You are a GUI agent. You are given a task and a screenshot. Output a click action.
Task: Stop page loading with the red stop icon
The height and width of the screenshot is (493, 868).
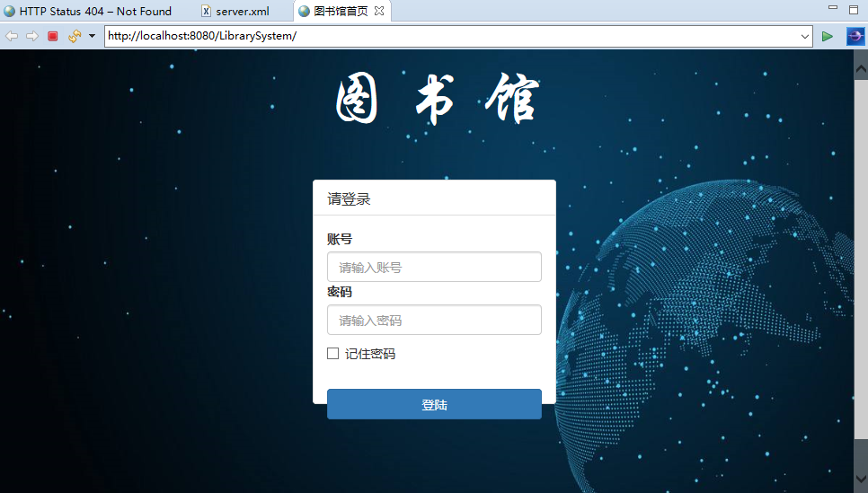(53, 37)
